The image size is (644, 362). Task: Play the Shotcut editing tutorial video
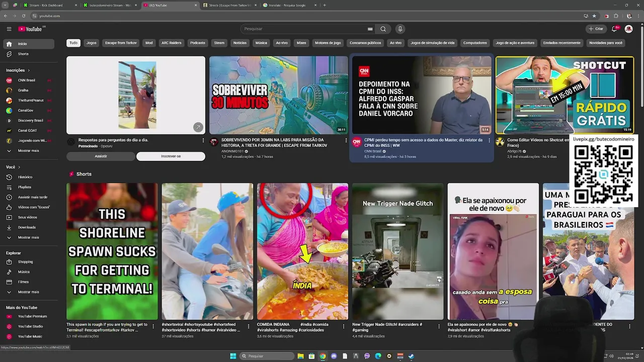565,95
